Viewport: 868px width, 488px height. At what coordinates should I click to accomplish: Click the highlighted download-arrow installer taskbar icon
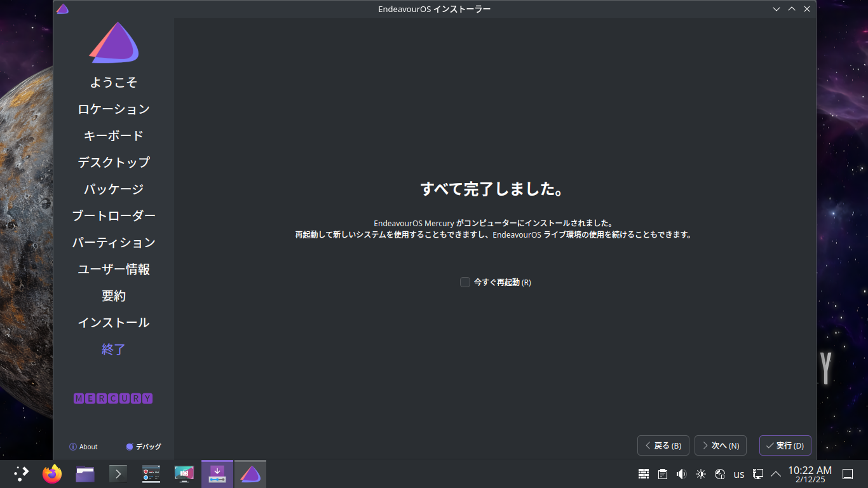(x=217, y=474)
